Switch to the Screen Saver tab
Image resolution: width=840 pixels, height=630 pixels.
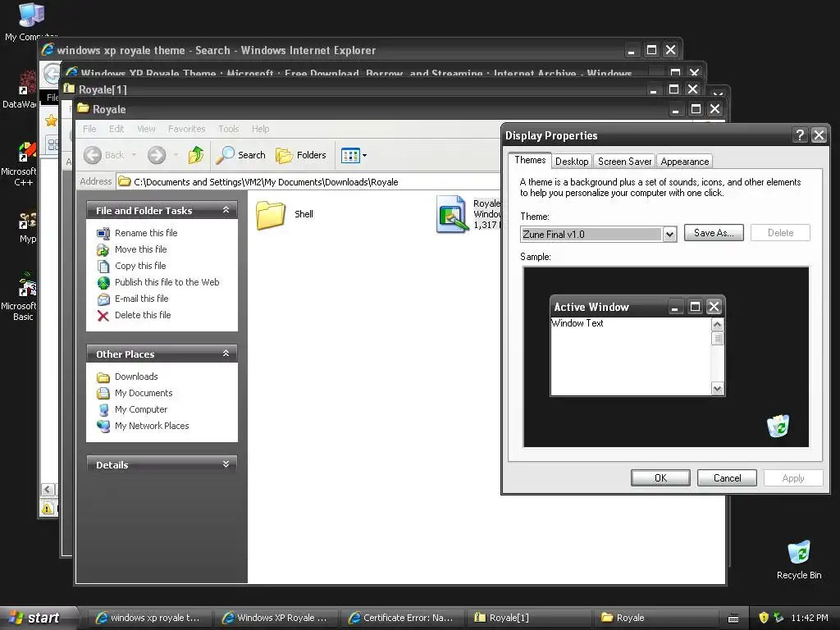tap(624, 162)
